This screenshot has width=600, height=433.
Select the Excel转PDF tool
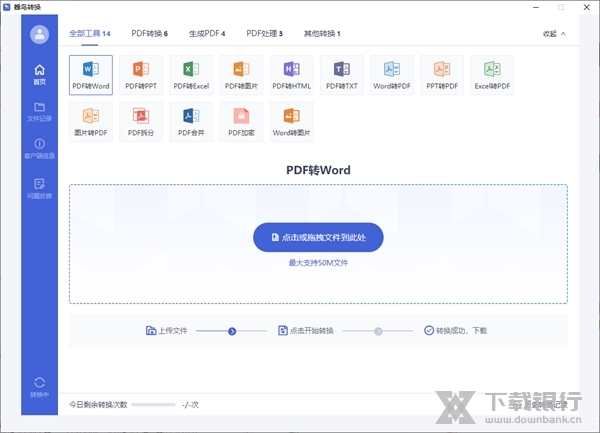(492, 75)
